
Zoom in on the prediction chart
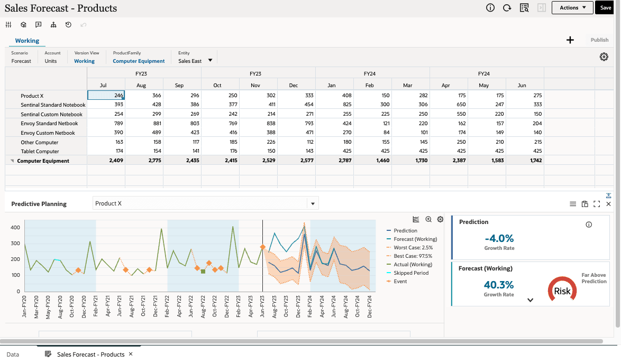[428, 219]
